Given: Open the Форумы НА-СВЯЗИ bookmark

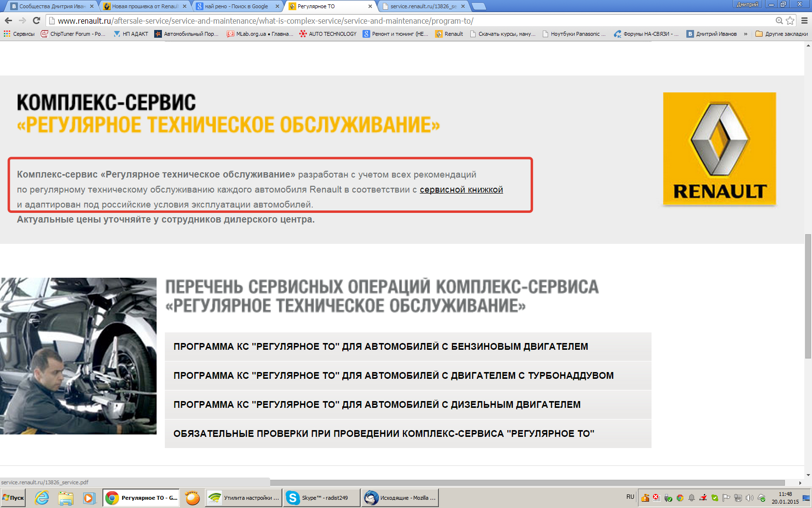Looking at the screenshot, I should [646, 34].
